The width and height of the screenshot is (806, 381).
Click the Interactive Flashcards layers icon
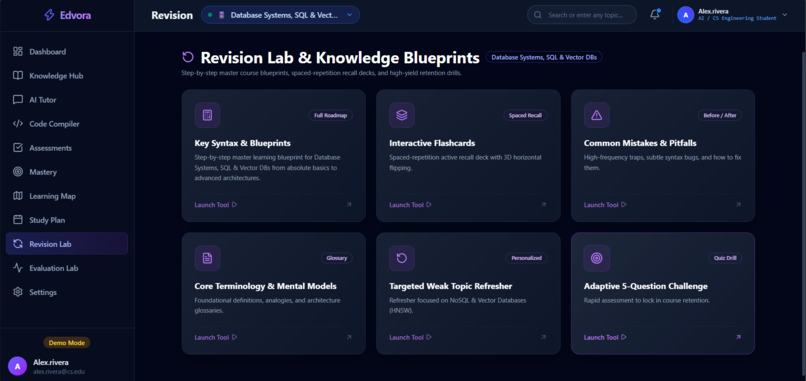402,115
